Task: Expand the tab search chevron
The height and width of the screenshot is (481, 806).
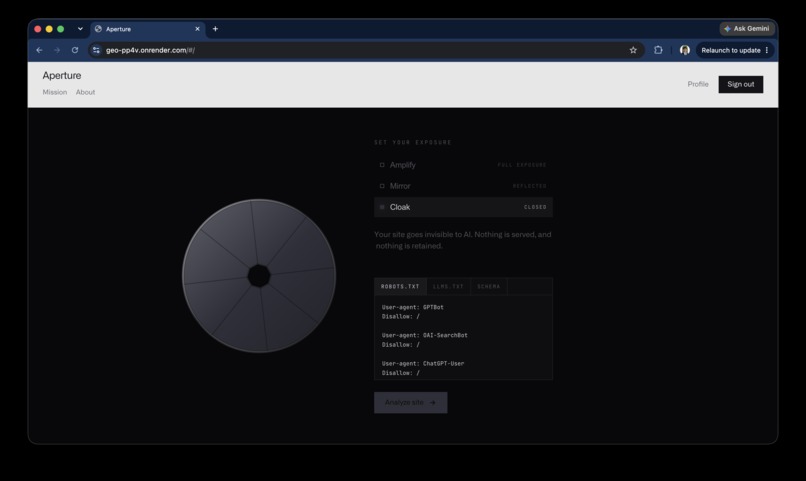Action: [x=80, y=29]
